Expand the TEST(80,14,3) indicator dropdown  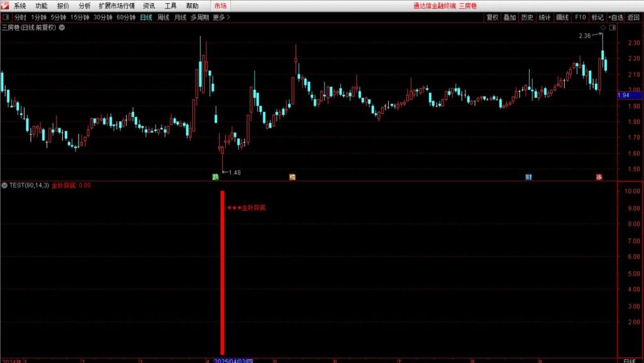(5, 186)
